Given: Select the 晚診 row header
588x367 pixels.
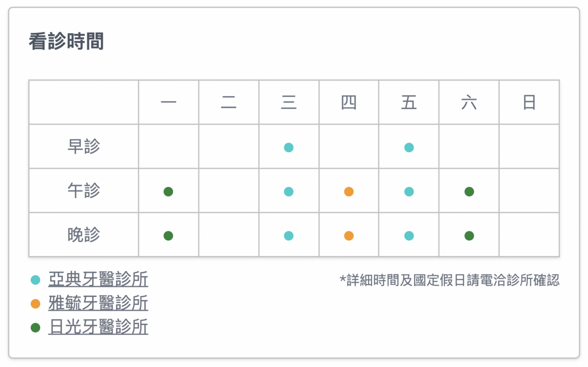Looking at the screenshot, I should (84, 235).
